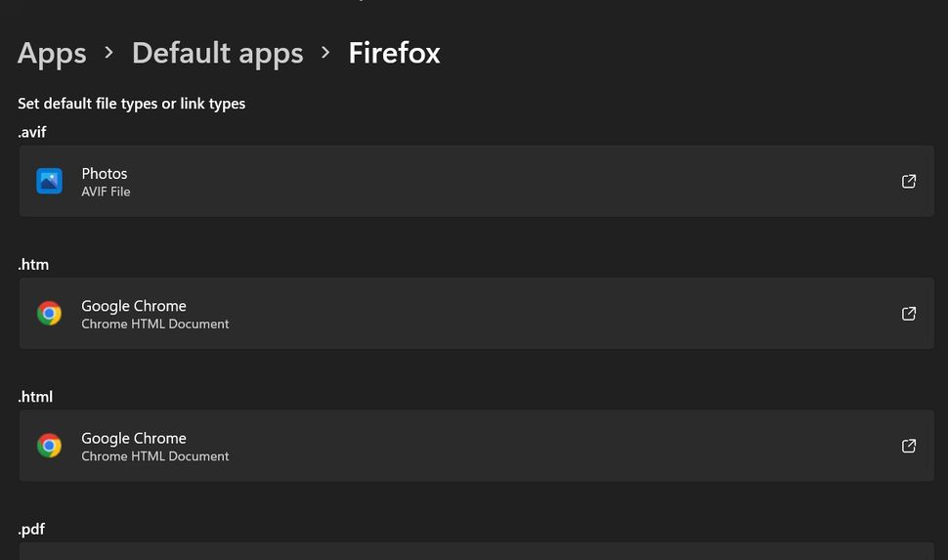
Task: Click the chevron after Apps in the breadcrumb
Action: tap(108, 53)
